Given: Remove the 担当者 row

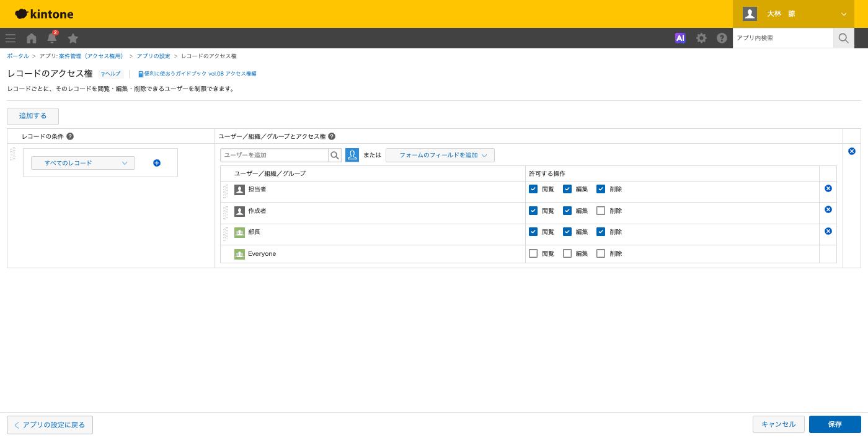Looking at the screenshot, I should point(828,188).
